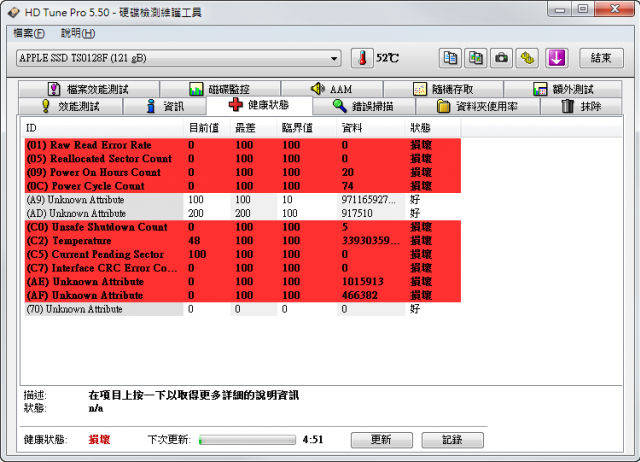640x462 pixels.
Task: Click the 狀態 column header
Action: (433, 128)
